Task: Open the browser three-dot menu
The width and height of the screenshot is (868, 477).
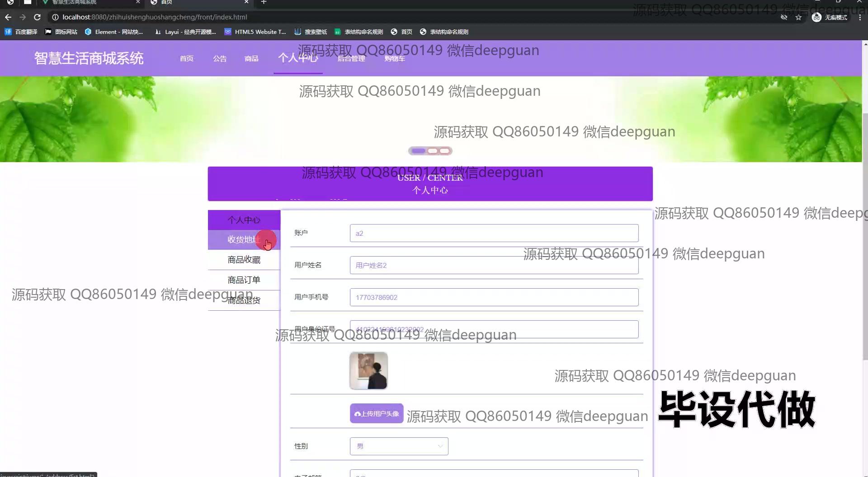Action: pyautogui.click(x=859, y=17)
